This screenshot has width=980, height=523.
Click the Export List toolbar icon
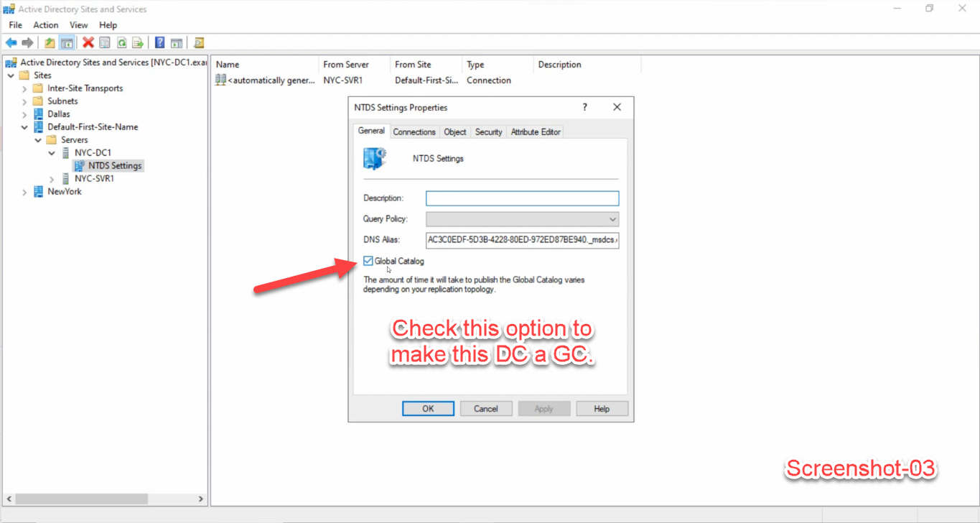[138, 43]
